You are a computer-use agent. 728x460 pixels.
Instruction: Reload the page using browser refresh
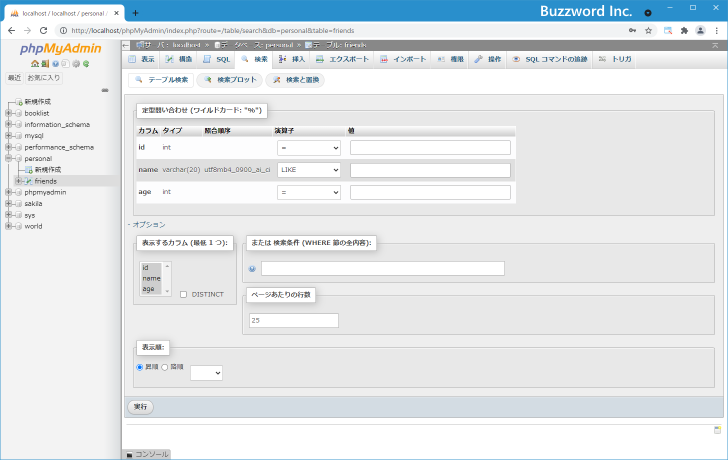[43, 30]
